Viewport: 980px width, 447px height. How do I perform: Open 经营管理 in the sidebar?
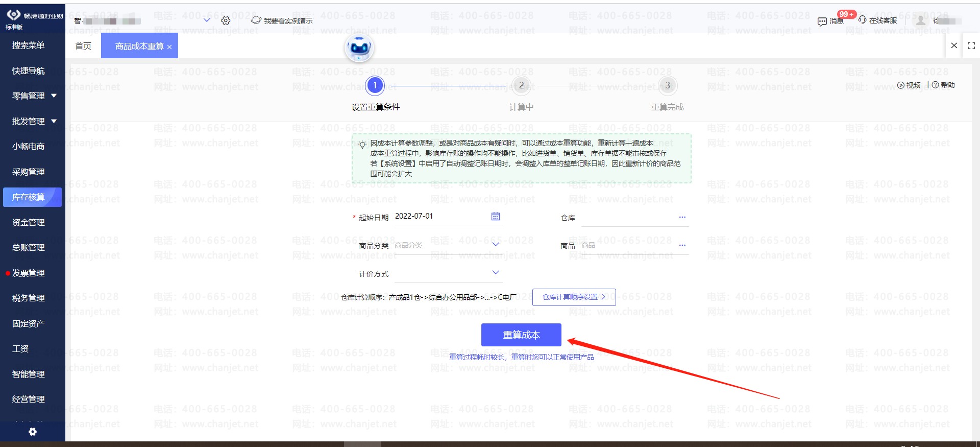tap(29, 399)
